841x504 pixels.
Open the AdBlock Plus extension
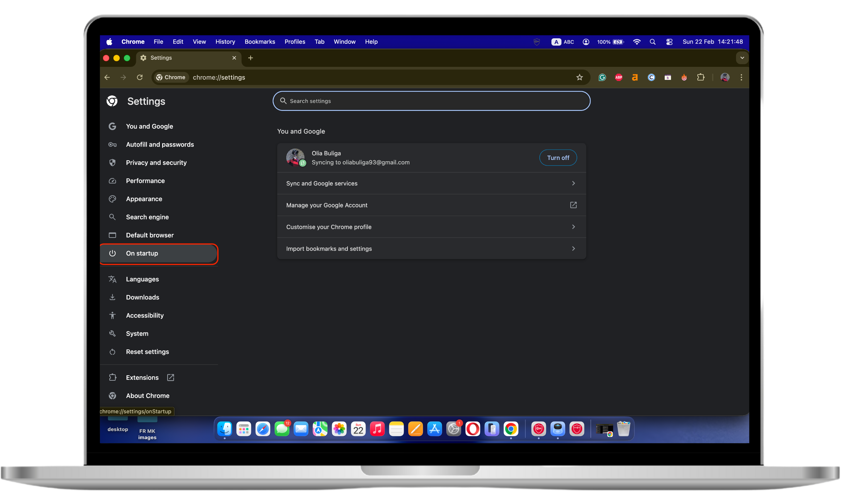coord(618,77)
